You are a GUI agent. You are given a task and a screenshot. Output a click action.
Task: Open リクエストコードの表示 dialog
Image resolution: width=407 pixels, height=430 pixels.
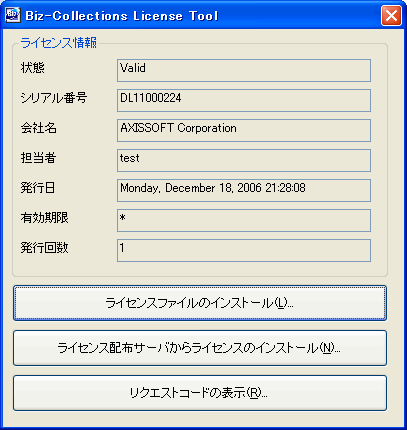pyautogui.click(x=200, y=393)
